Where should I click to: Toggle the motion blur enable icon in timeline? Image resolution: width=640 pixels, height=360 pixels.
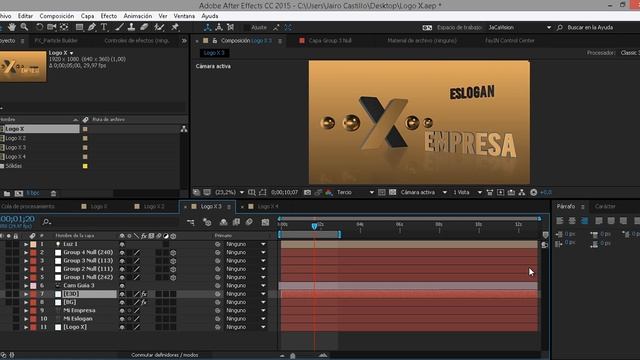(249, 222)
